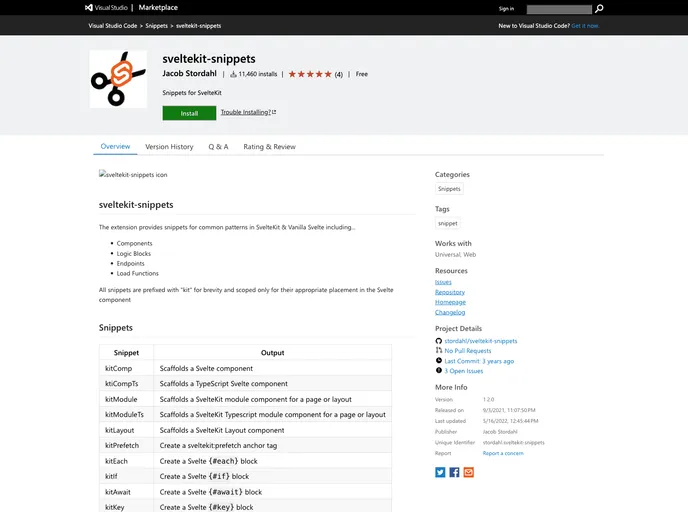This screenshot has width=688, height=512.
Task: Click Get it now link
Action: 585,26
